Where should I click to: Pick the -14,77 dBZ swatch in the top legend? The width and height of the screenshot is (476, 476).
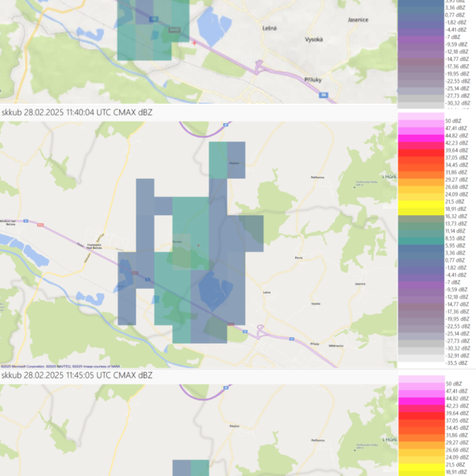click(x=421, y=55)
